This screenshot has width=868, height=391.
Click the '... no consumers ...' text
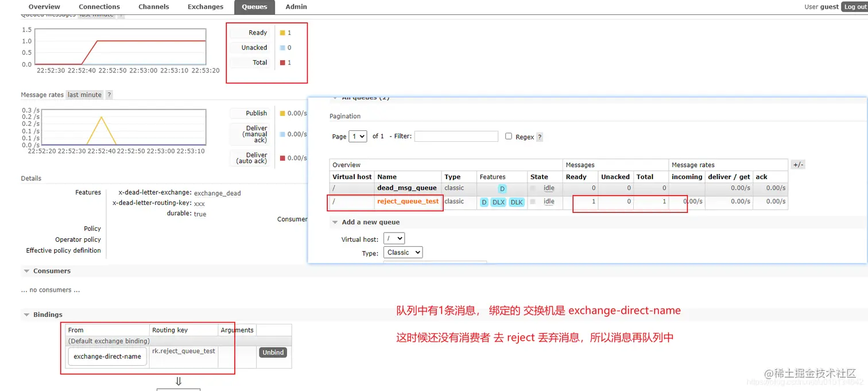(51, 290)
